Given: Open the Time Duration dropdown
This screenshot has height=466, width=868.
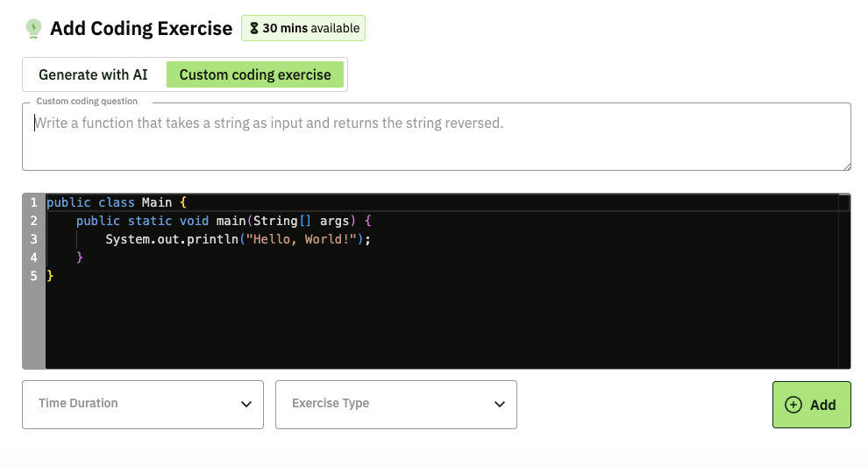Looking at the screenshot, I should 142,404.
